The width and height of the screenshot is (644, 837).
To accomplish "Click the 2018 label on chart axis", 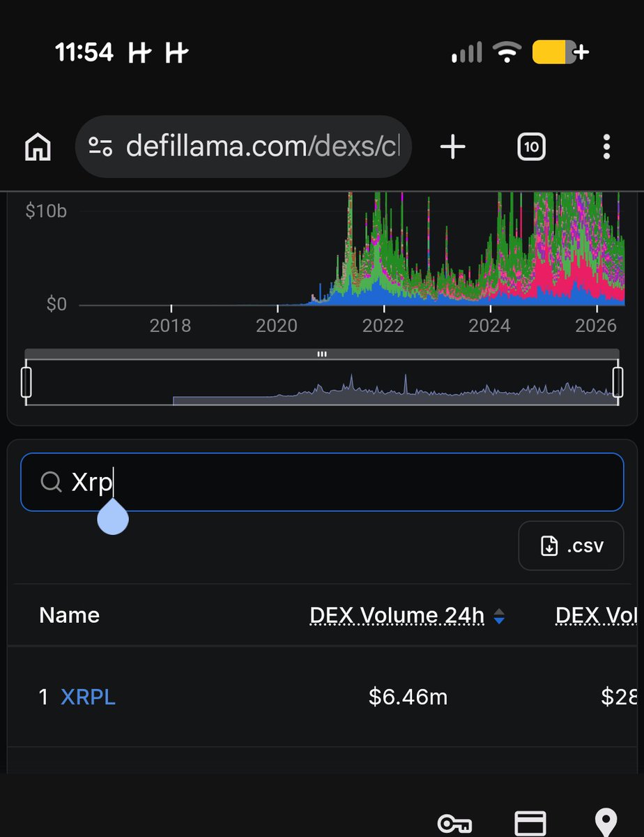I will [x=171, y=326].
